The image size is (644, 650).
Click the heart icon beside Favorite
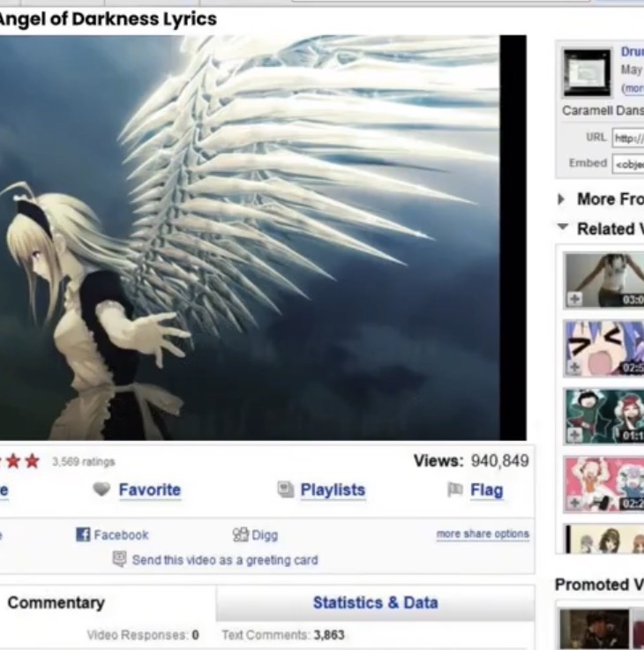click(x=101, y=489)
